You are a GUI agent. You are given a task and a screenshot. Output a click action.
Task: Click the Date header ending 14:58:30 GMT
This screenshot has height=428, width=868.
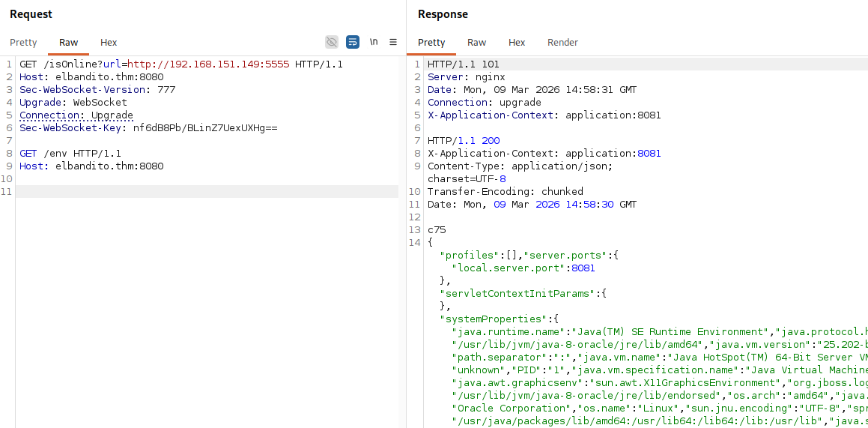pyautogui.click(x=532, y=205)
